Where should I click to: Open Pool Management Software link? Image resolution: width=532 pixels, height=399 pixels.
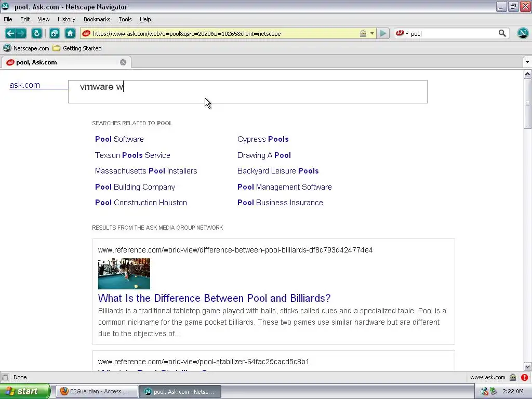[284, 187]
